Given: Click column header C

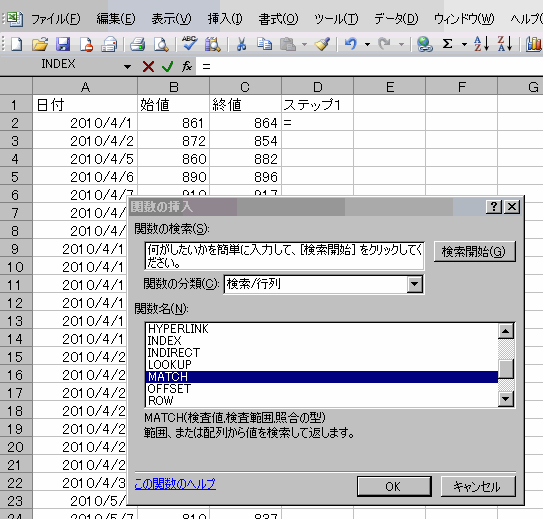Looking at the screenshot, I should click(x=245, y=86).
